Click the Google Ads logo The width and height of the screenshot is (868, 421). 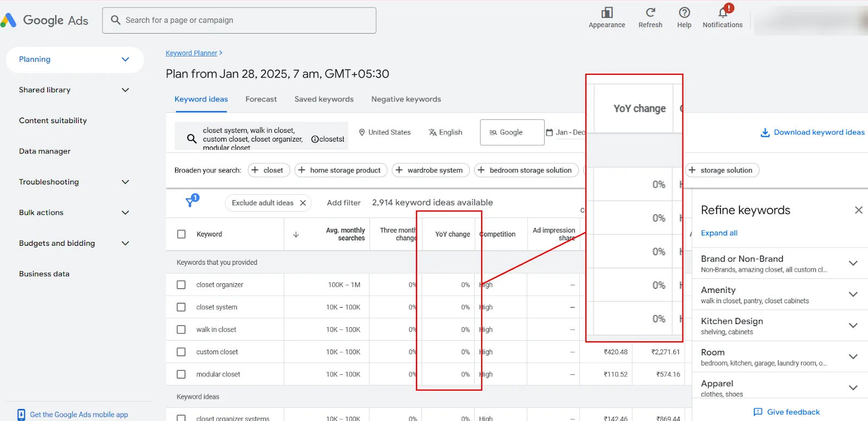click(x=44, y=20)
